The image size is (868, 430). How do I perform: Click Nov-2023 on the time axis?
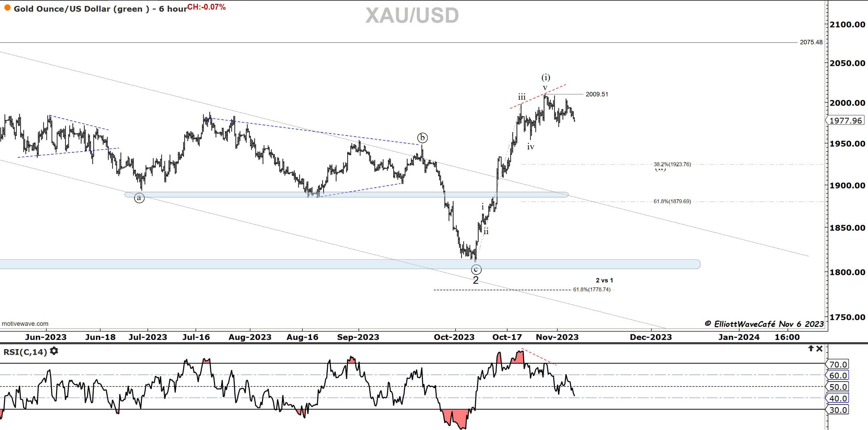557,337
